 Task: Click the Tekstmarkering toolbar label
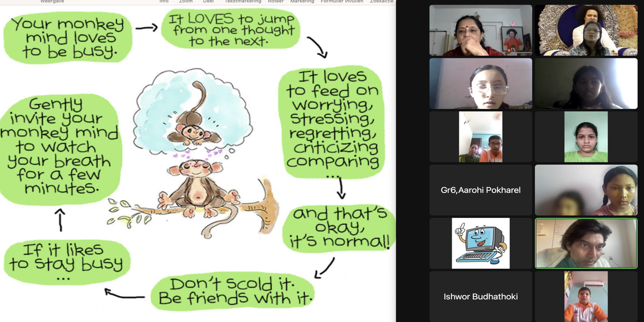[x=243, y=2]
